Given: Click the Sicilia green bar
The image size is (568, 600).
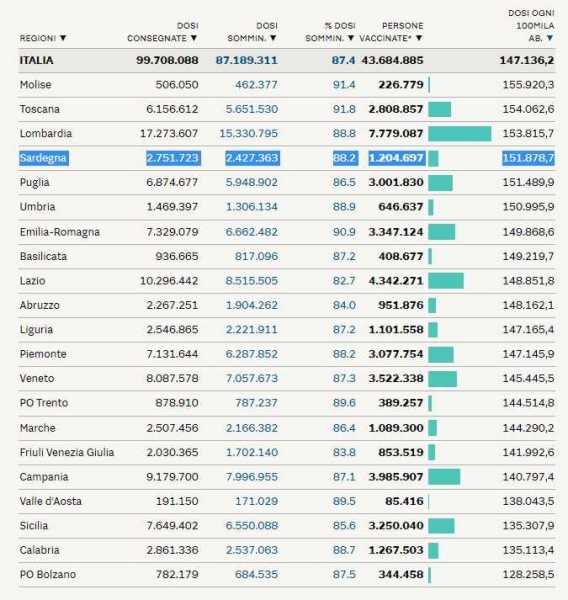Looking at the screenshot, I should (441, 525).
